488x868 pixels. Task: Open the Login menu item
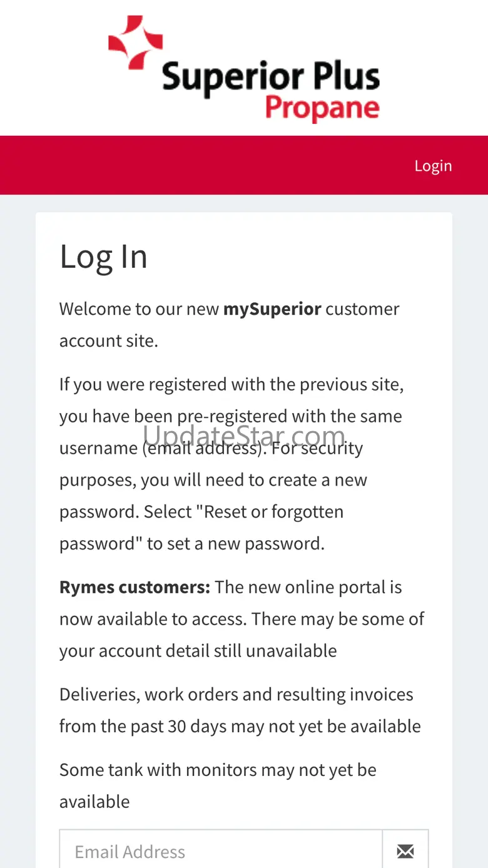(x=433, y=166)
